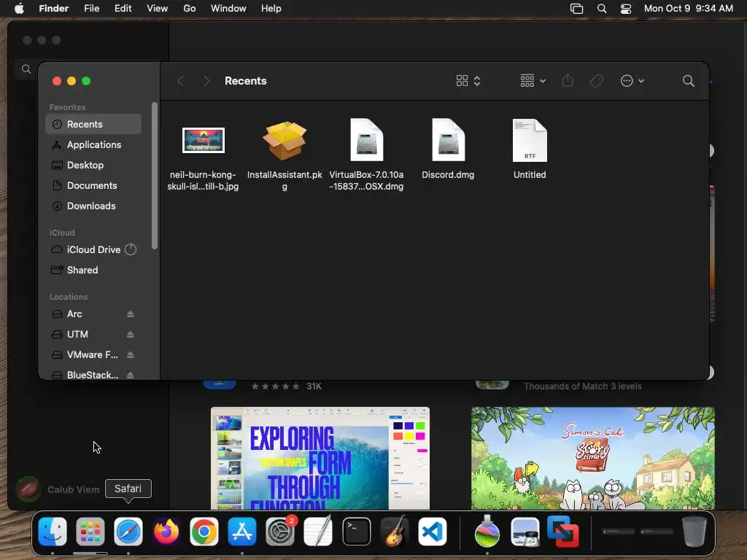Open Spotlight search in menu bar
Image resolution: width=747 pixels, height=560 pixels.
point(602,9)
